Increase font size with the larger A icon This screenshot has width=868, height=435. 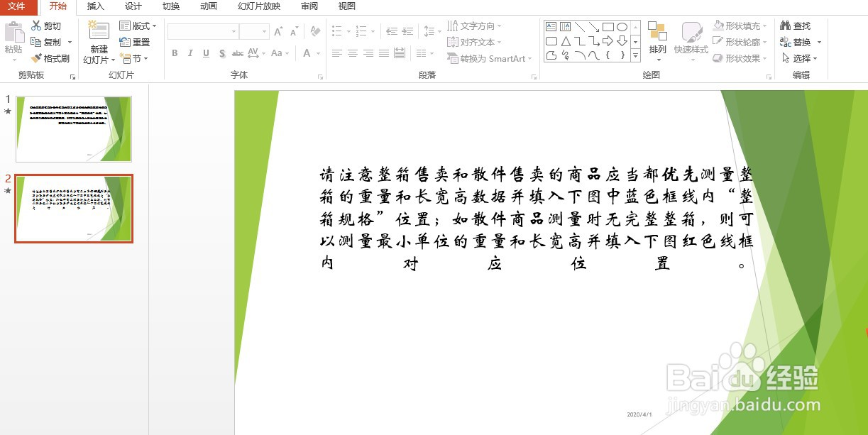tap(278, 32)
